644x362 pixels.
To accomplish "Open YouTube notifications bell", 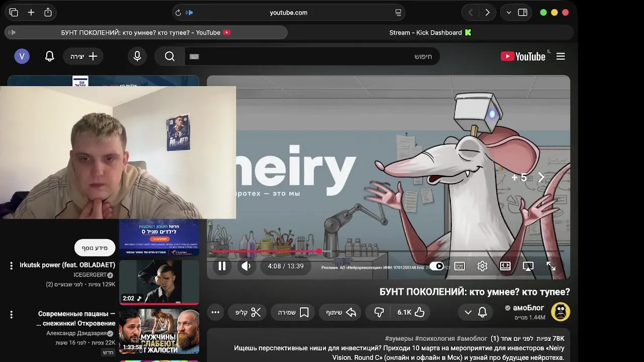I will click(x=49, y=56).
